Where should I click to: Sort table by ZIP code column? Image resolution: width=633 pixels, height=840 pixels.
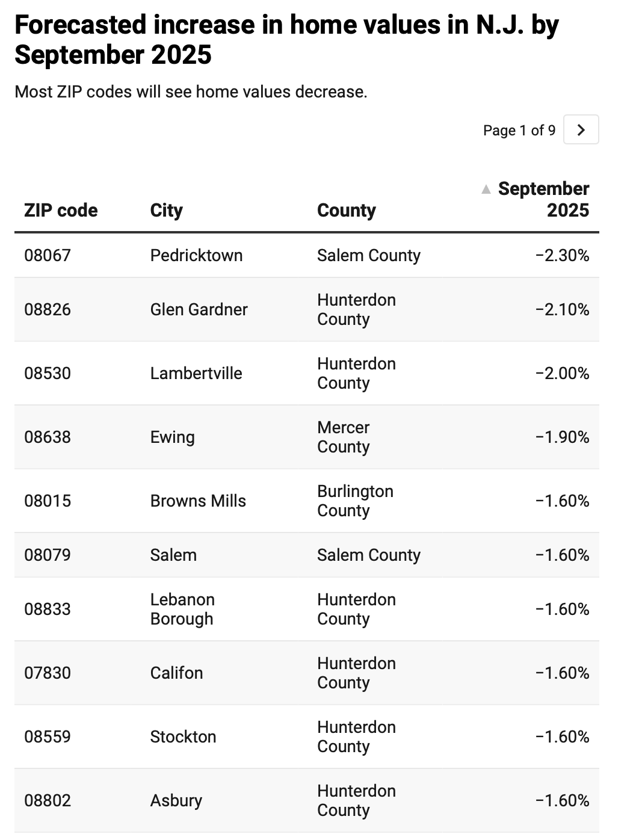tap(61, 210)
